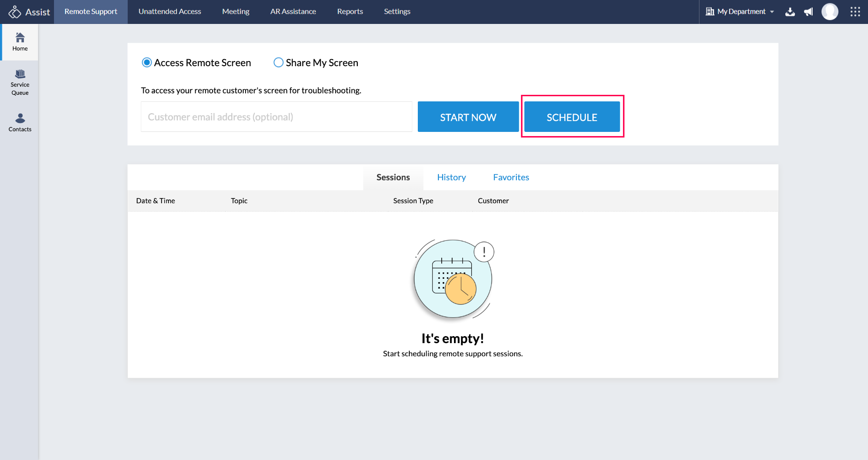
Task: Go to the Reports section
Action: (350, 11)
